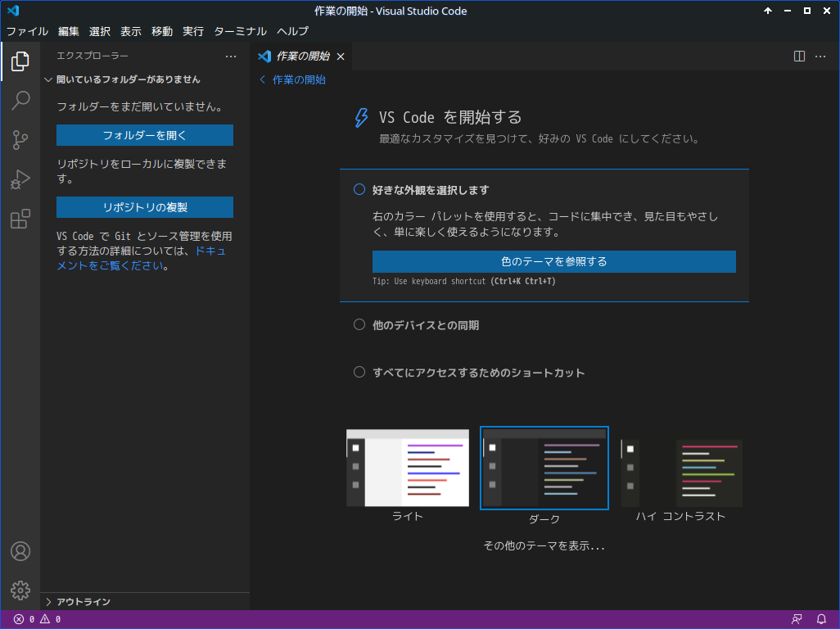Open the Extensions view icon
This screenshot has width=840, height=629.
click(20, 219)
